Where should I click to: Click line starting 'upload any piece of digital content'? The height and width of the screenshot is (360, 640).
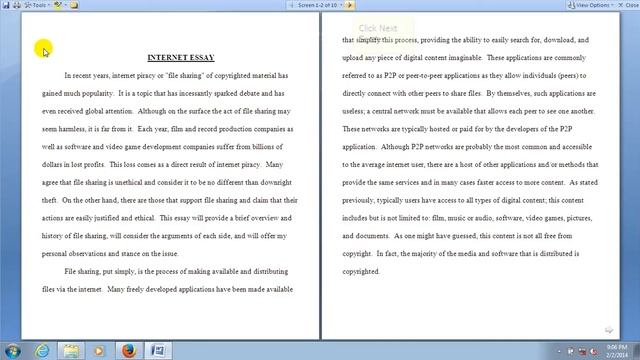[x=464, y=58]
